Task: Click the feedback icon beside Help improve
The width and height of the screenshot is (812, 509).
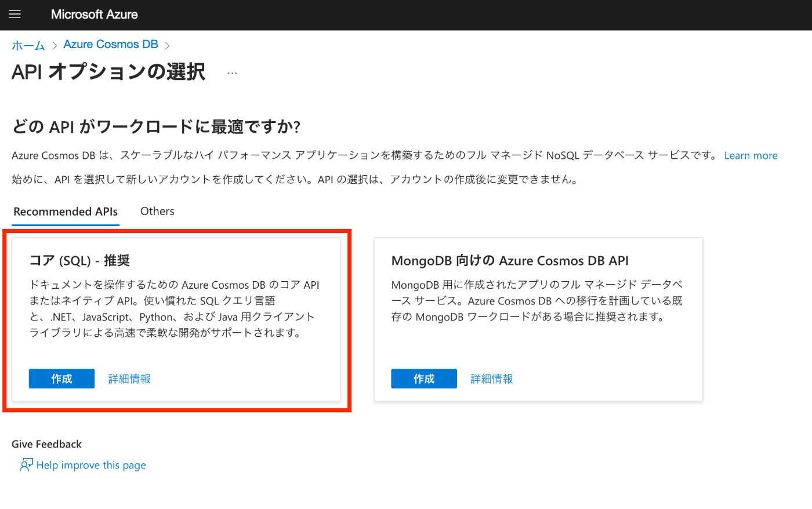Action: click(26, 465)
